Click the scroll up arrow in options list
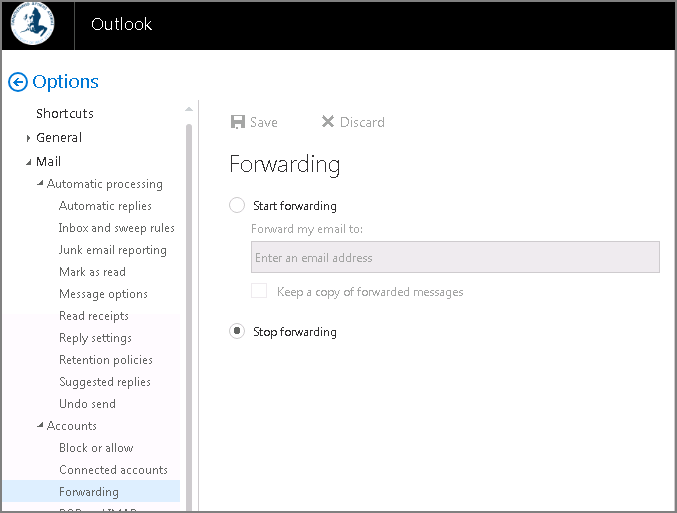677x513 pixels. tap(189, 109)
